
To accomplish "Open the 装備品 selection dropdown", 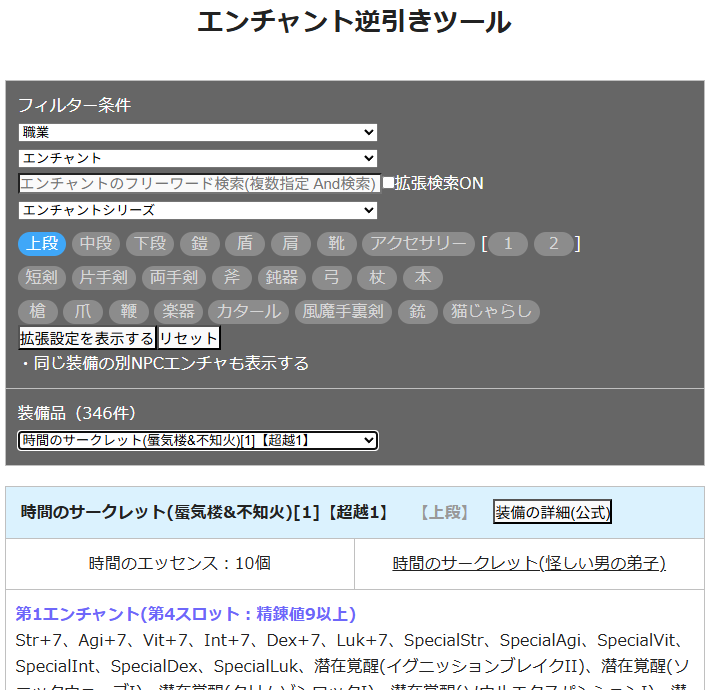I will tap(197, 440).
